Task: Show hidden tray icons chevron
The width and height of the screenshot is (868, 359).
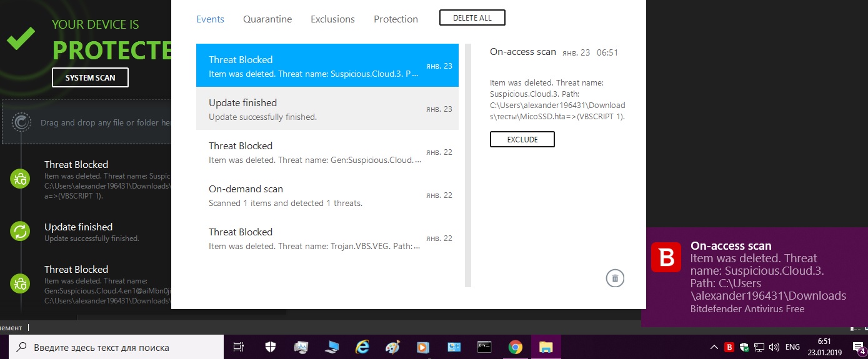Action: tap(714, 347)
